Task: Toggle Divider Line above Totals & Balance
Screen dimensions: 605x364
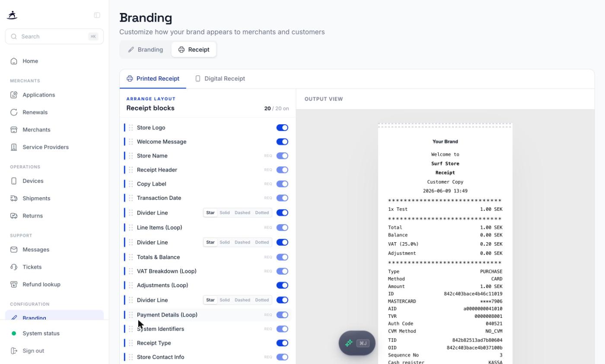Action: click(282, 242)
